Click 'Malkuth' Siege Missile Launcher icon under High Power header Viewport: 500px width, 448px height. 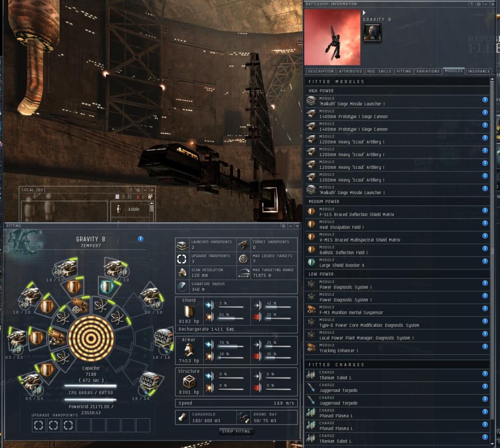[311, 101]
